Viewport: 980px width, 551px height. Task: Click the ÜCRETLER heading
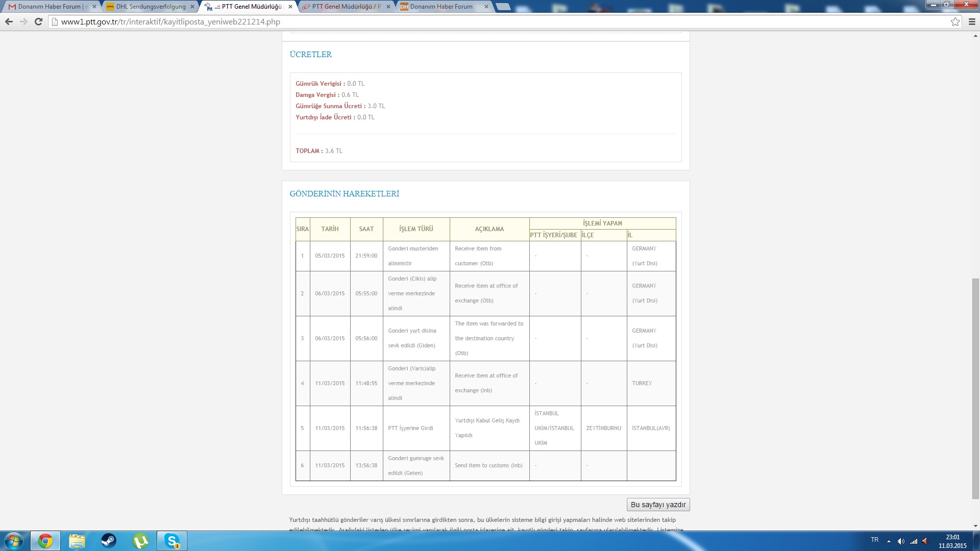pos(310,55)
